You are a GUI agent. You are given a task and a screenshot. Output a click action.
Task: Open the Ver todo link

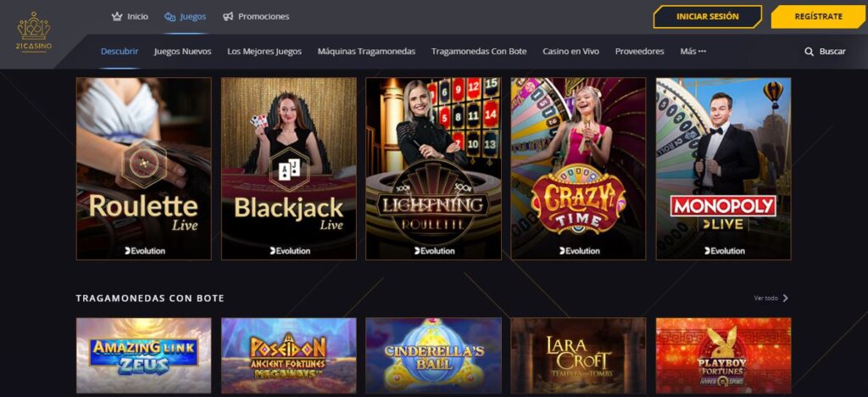coord(765,298)
